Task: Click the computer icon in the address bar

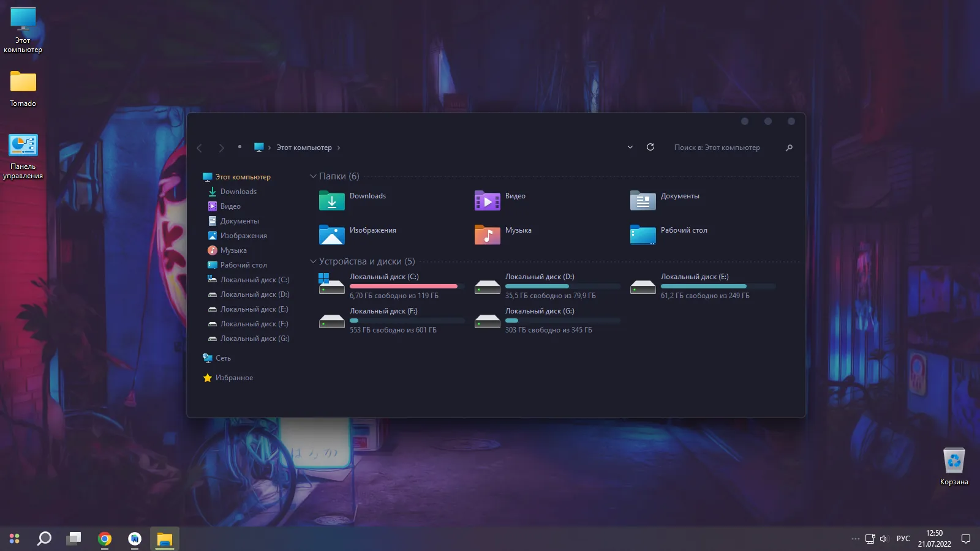Action: [258, 147]
